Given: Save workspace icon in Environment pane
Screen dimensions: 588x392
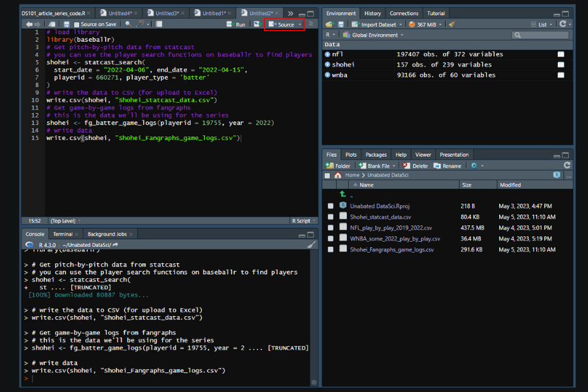Looking at the screenshot, I should pyautogui.click(x=341, y=24).
